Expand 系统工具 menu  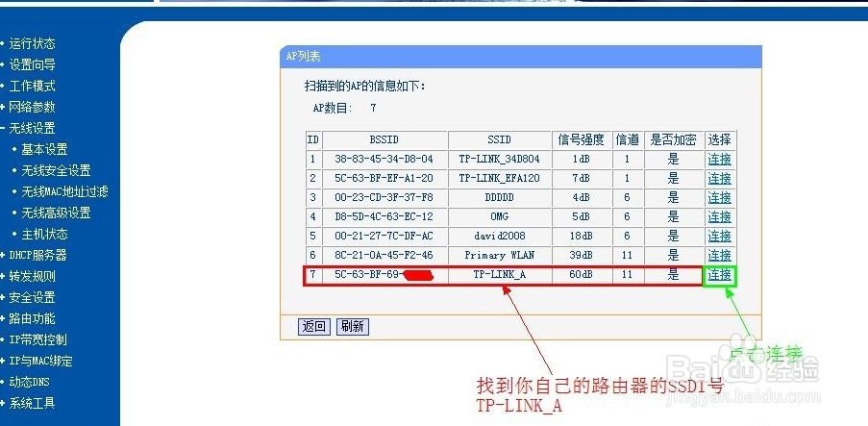[32, 403]
